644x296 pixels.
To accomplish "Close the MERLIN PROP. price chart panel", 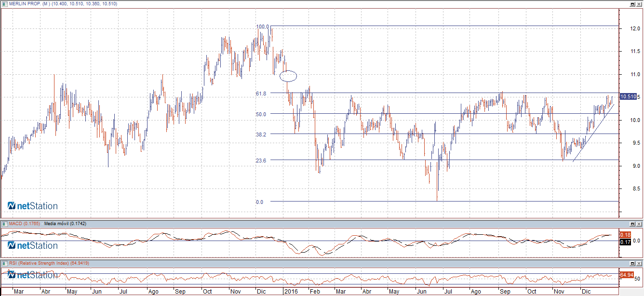I will point(639,4).
